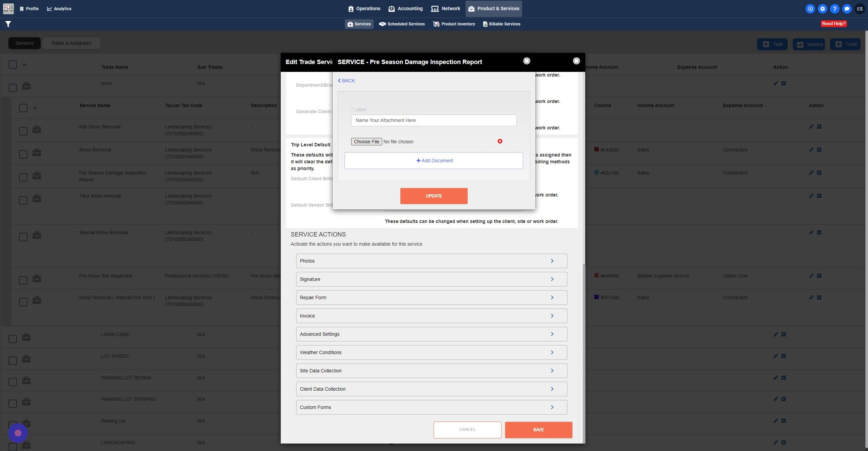The height and width of the screenshot is (451, 868).
Task: Click the filter funnel icon
Action: coord(8,24)
